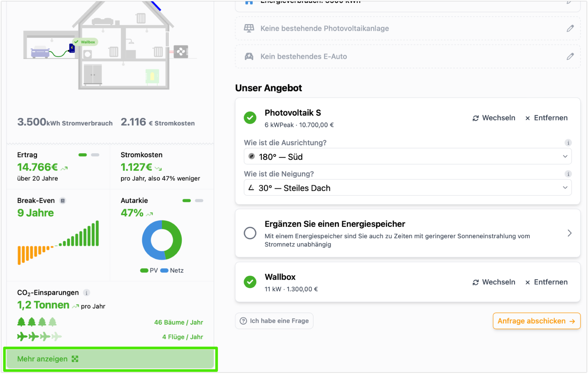Click the Autarkie PV/Netz donut chart

(162, 240)
